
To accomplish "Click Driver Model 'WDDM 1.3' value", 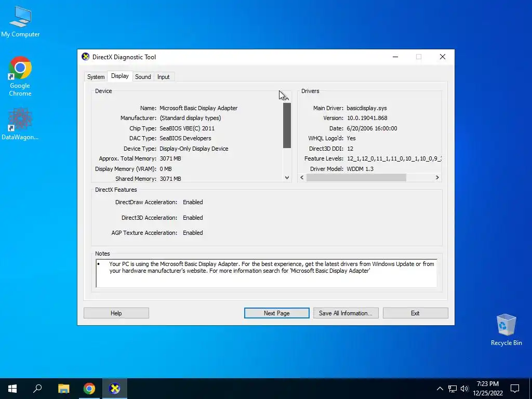I will point(360,169).
